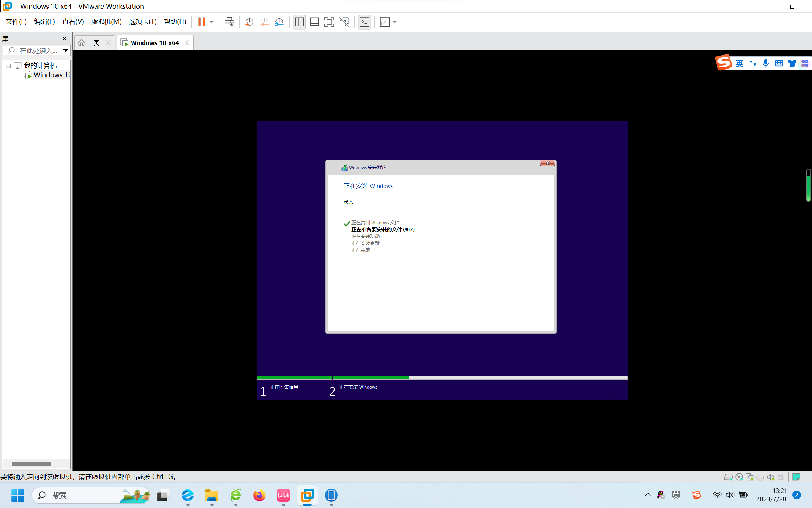Collapse the 我的计算机 tree node
812x508 pixels.
click(8, 66)
